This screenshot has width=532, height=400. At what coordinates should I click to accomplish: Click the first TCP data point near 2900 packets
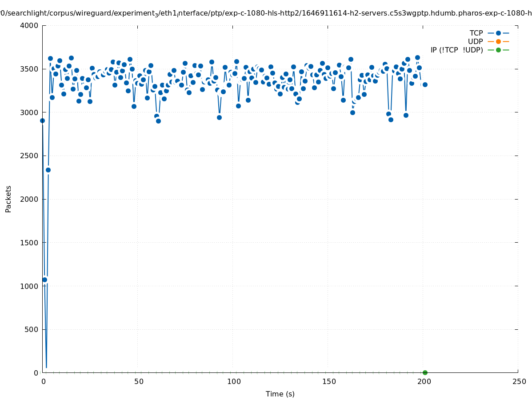[42, 120]
